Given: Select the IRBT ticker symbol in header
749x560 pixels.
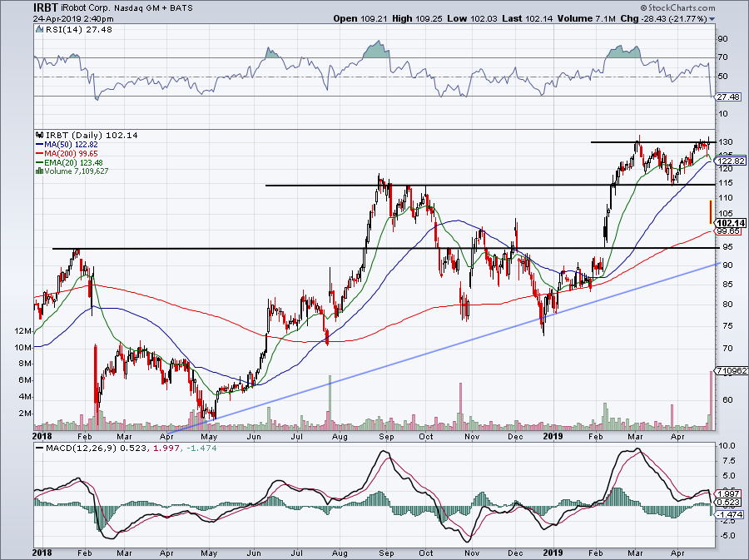Looking at the screenshot, I should tap(46, 7).
